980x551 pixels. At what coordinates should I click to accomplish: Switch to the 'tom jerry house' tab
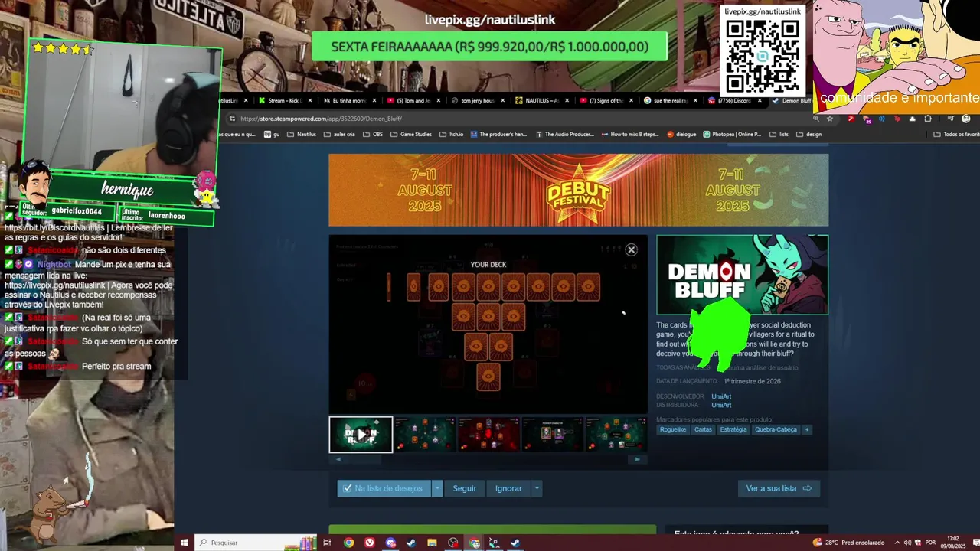pyautogui.click(x=478, y=100)
